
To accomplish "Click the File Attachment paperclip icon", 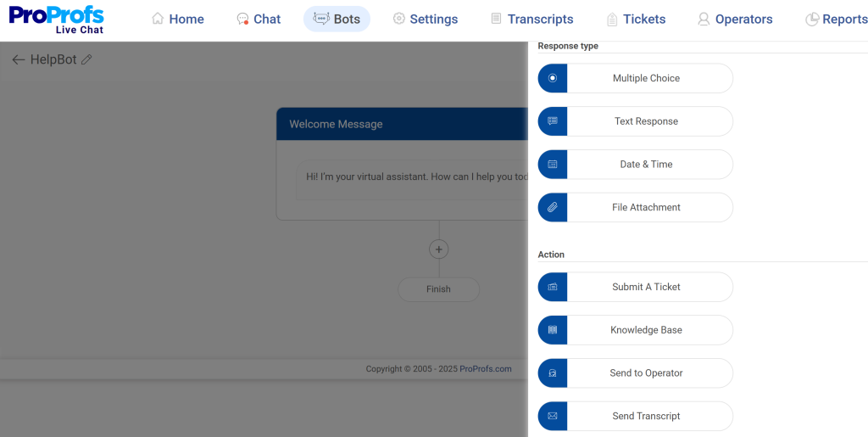I will point(553,207).
